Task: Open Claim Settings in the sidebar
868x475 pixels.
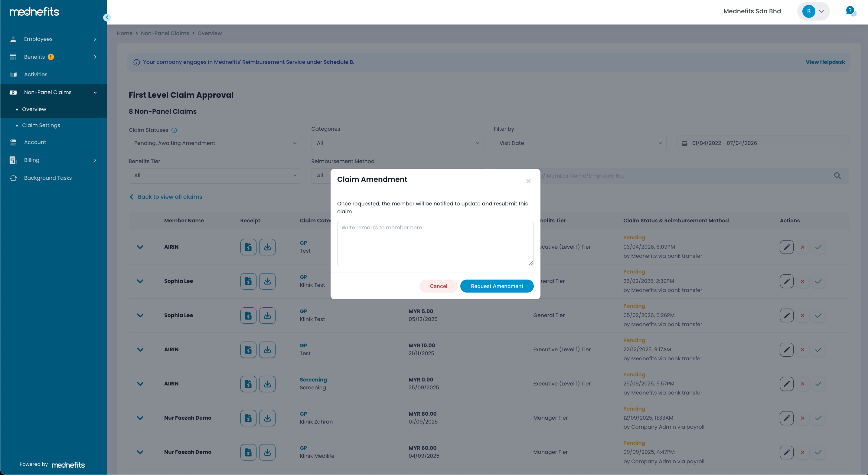Action: coord(41,125)
